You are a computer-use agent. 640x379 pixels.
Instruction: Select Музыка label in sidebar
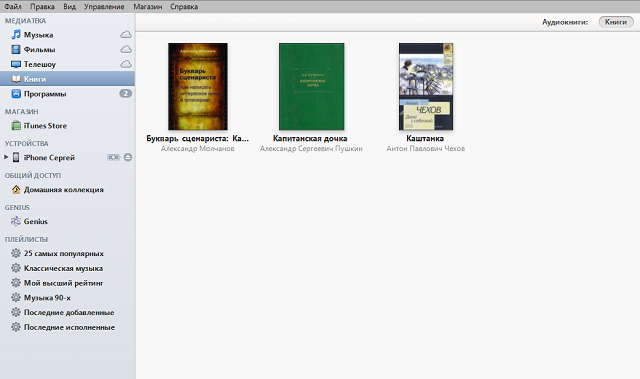point(38,35)
